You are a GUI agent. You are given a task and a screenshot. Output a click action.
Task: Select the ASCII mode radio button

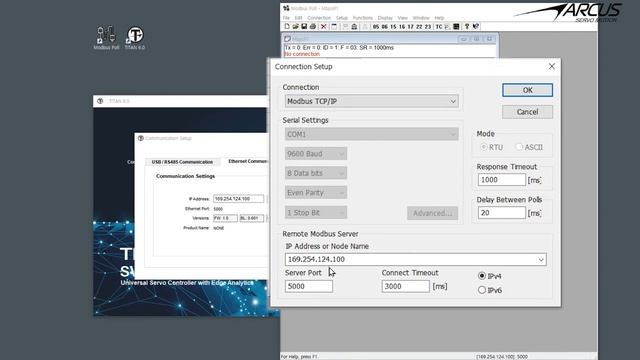pyautogui.click(x=519, y=147)
